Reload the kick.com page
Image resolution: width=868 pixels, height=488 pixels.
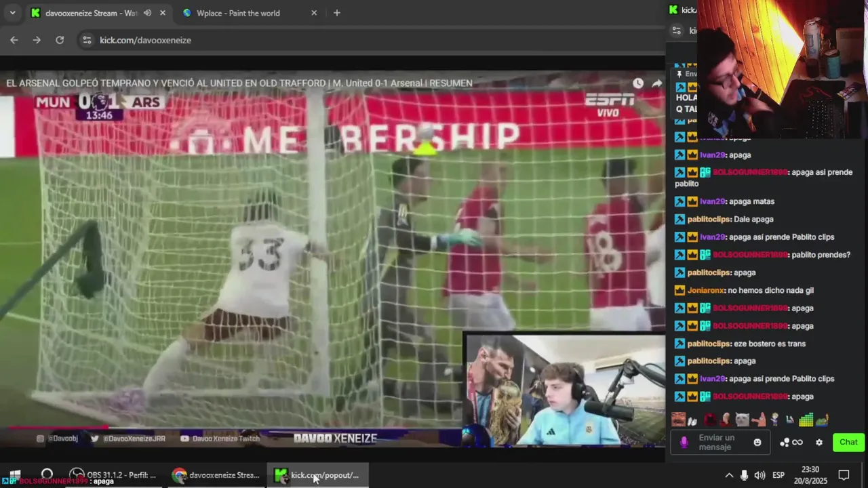[60, 40]
